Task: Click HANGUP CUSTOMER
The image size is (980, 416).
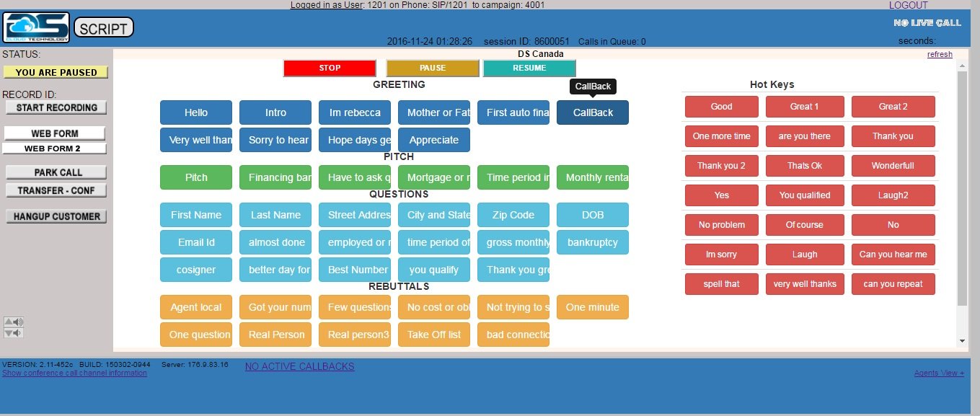Action: point(56,216)
